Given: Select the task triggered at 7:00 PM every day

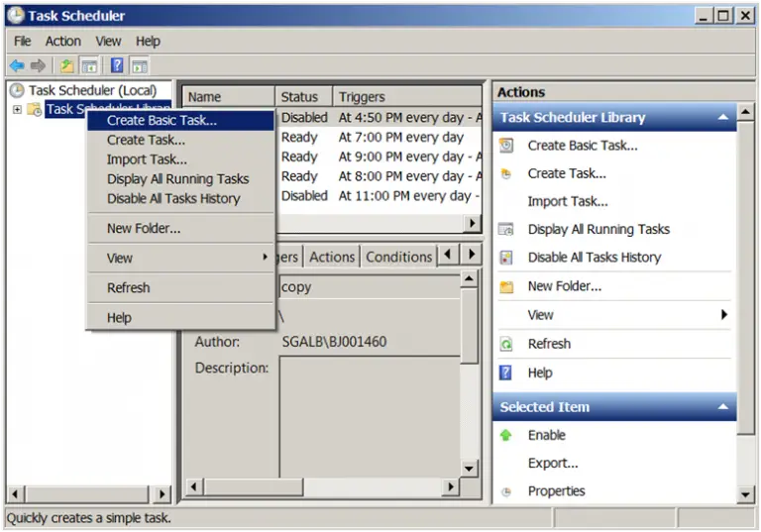Looking at the screenshot, I should point(380,138).
